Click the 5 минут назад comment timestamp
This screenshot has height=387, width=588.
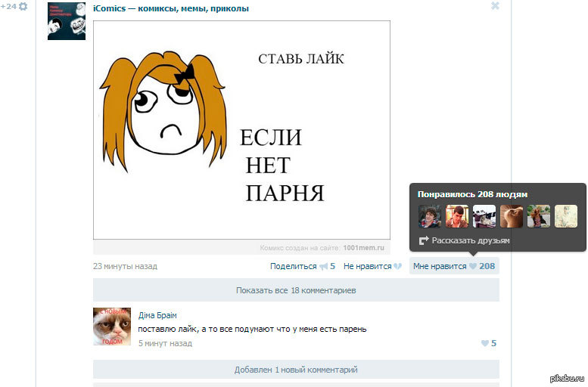click(165, 343)
